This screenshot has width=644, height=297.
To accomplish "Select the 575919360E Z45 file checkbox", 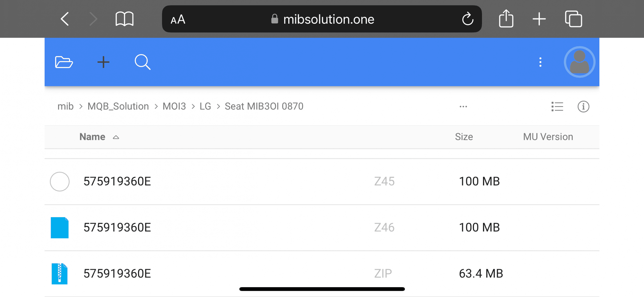I will [x=60, y=181].
